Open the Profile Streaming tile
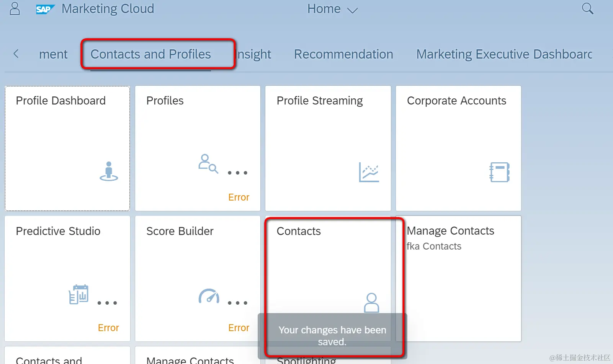Screen dimensions: 613x364 click(328, 148)
